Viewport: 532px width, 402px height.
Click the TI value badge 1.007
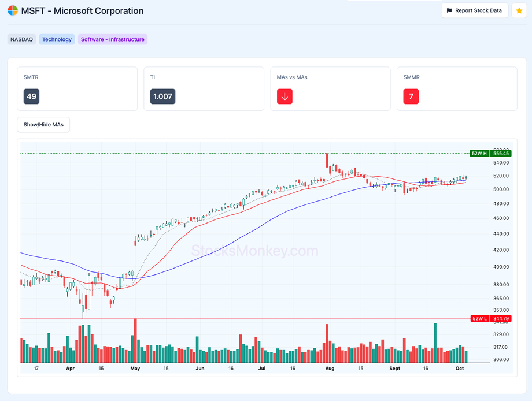tap(162, 96)
